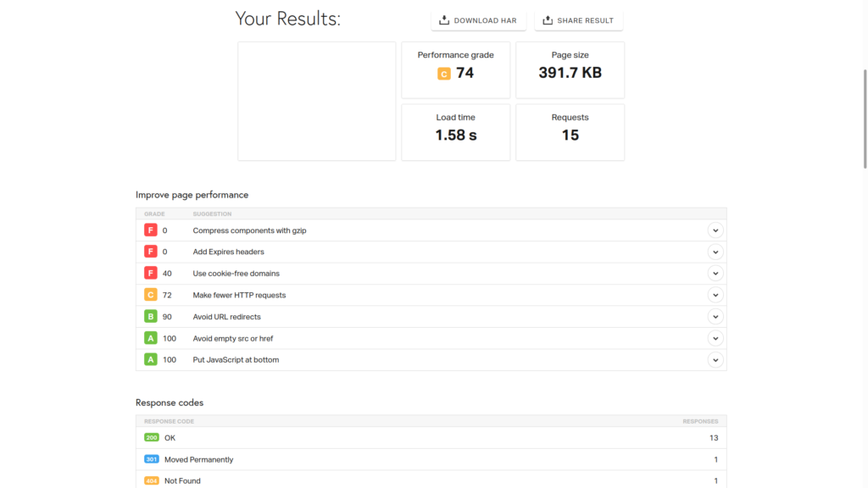The image size is (868, 488).
Task: Expand the Use cookie-free domains suggestion
Action: pyautogui.click(x=715, y=274)
